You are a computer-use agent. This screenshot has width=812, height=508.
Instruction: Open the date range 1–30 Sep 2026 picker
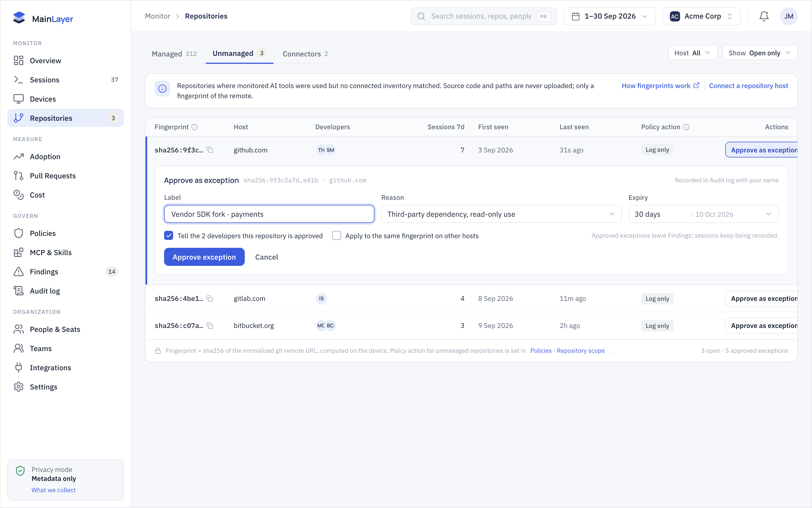[x=609, y=16]
